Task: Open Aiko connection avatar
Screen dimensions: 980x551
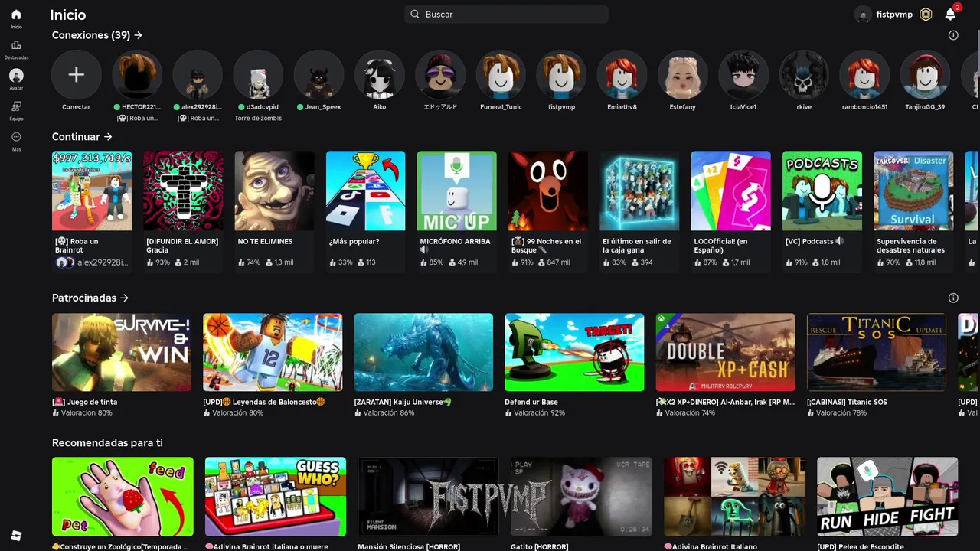Action: [x=379, y=75]
